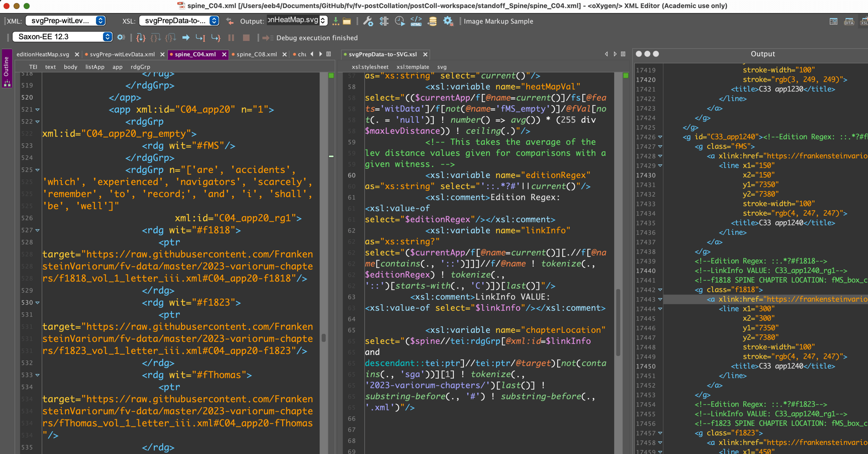868x454 pixels.
Task: Click the run debugger arrow icon
Action: [186, 38]
